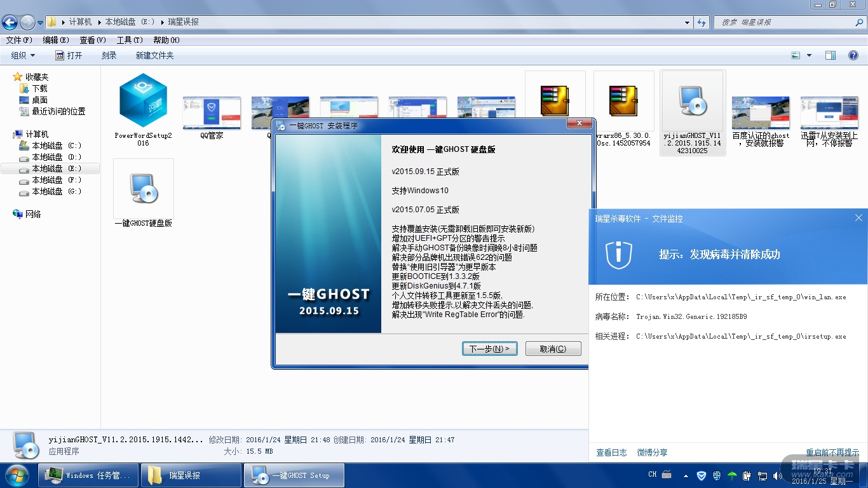Viewport: 868px width, 488px height.
Task: Refresh the folder with the address bar button
Action: coord(701,22)
